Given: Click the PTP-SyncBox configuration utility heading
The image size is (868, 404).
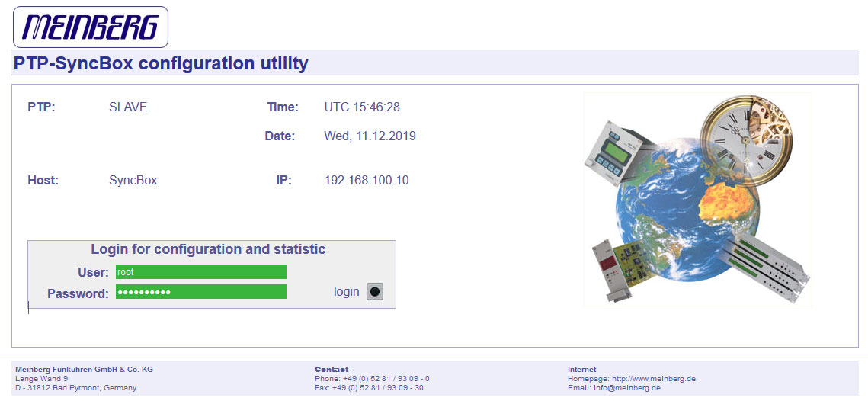Looking at the screenshot, I should [161, 63].
